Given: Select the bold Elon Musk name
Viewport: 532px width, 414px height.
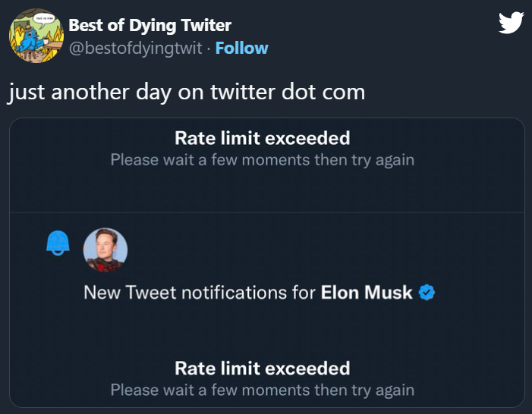Looking at the screenshot, I should tap(367, 292).
